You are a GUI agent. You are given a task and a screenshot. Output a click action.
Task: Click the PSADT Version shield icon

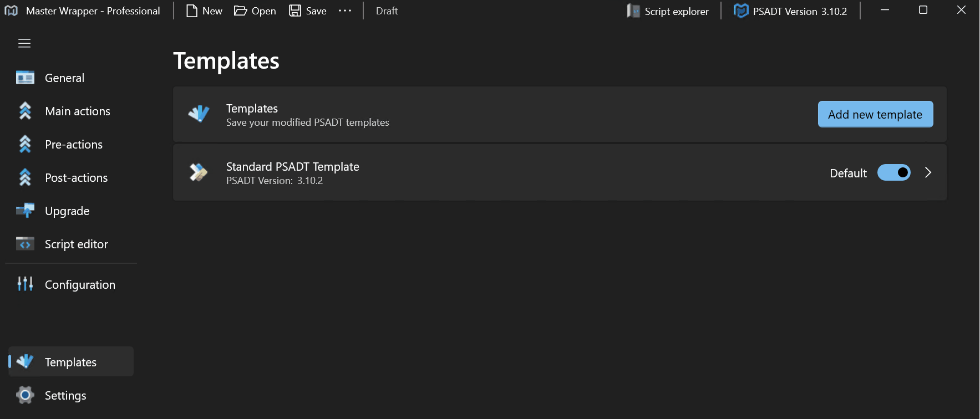(x=741, y=11)
